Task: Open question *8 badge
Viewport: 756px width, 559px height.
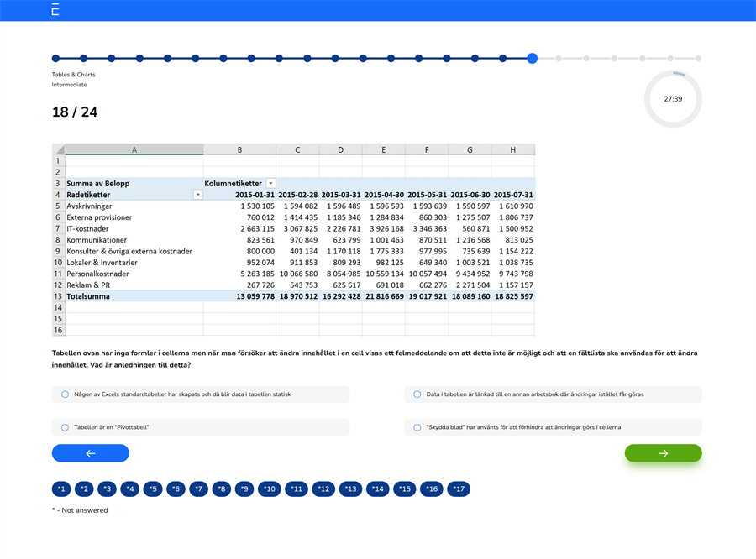Action: pos(221,488)
